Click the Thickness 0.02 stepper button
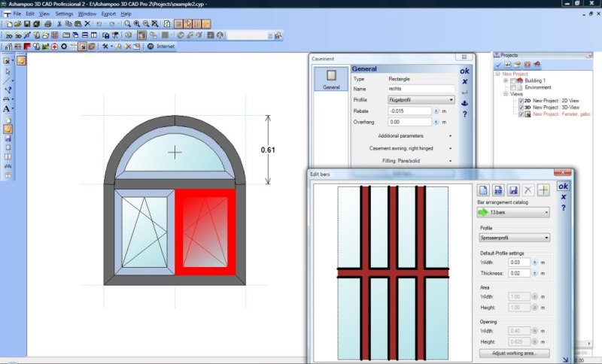Image resolution: width=602 pixels, height=364 pixels. 535,273
